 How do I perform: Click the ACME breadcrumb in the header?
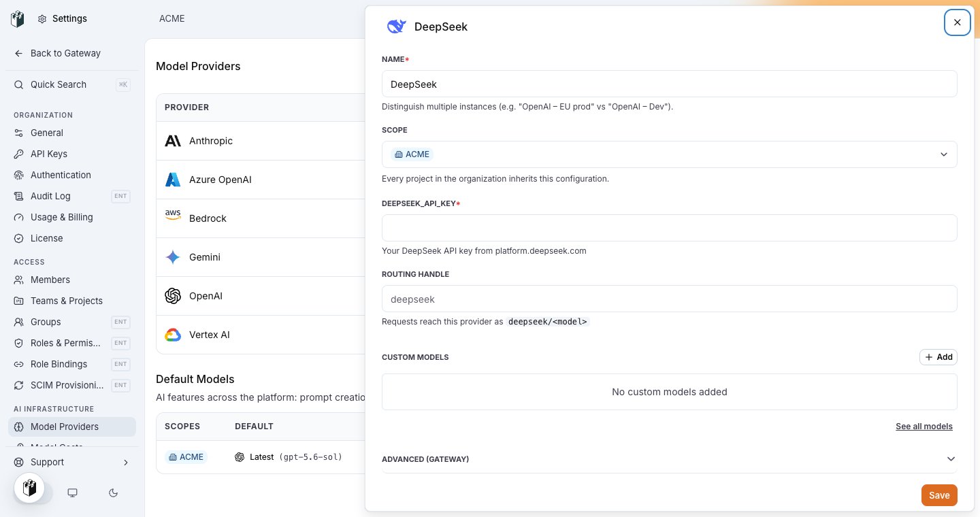[172, 18]
